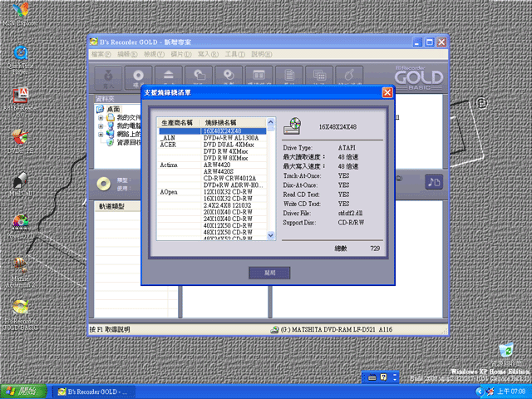Open the MailCall mailbox desktop icon
Image resolution: width=532 pixels, height=399 pixels.
pos(20,184)
